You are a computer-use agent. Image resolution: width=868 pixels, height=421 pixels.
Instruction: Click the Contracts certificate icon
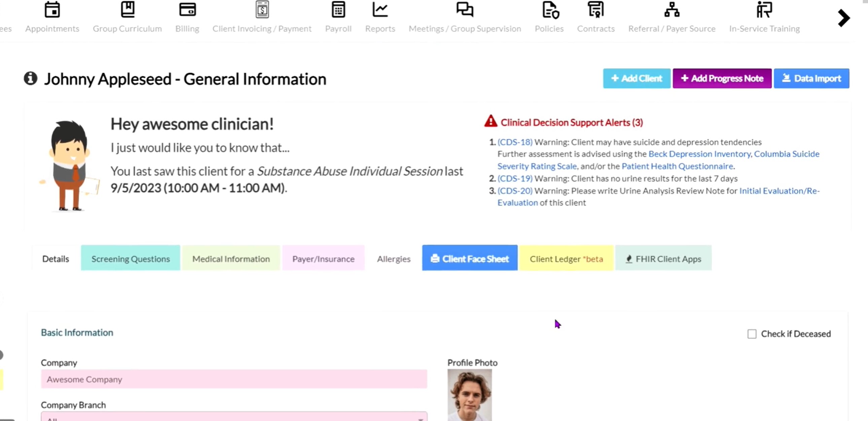point(595,9)
